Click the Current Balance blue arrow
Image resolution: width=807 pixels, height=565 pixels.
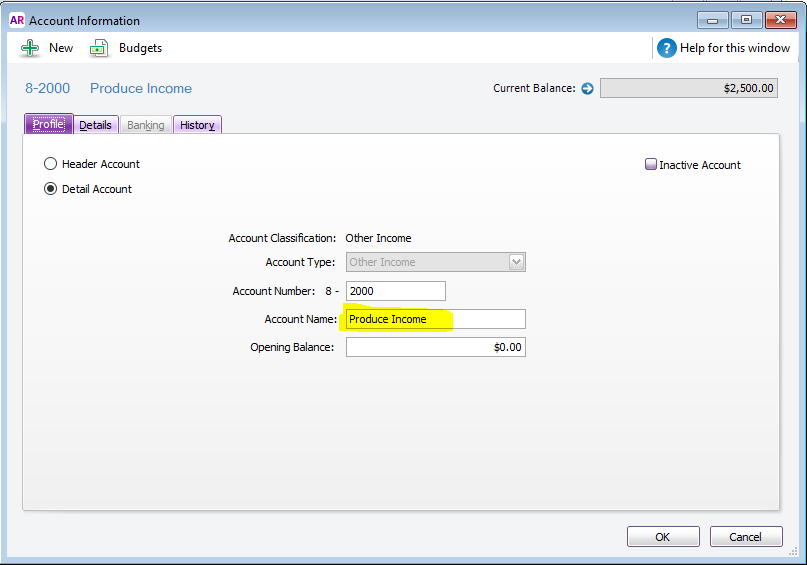click(x=588, y=88)
